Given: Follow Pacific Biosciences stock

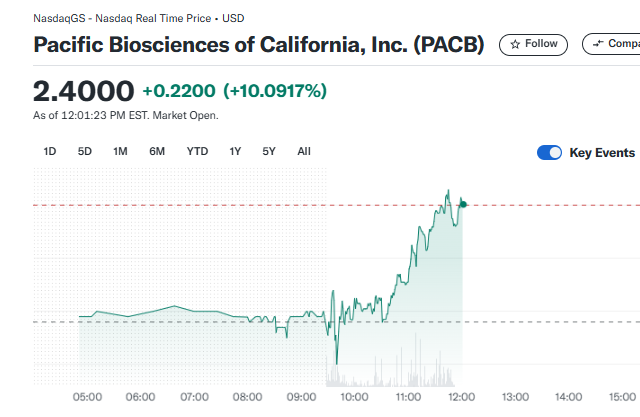Looking at the screenshot, I should [533, 44].
